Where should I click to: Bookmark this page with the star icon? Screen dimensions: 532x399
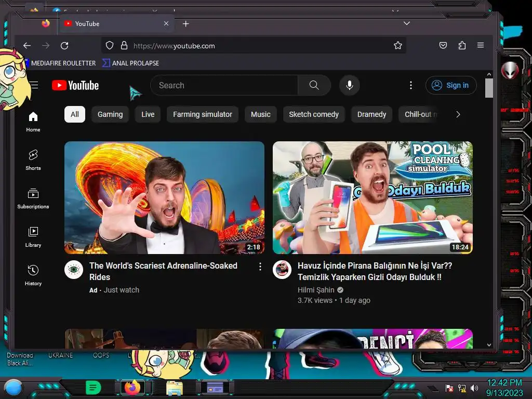(397, 46)
